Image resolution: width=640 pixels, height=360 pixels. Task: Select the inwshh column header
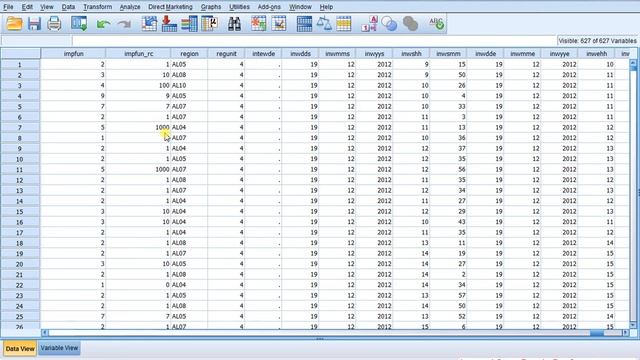coord(411,53)
